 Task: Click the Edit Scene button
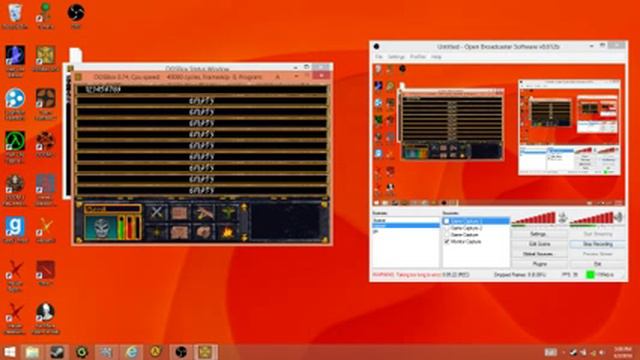coord(539,244)
